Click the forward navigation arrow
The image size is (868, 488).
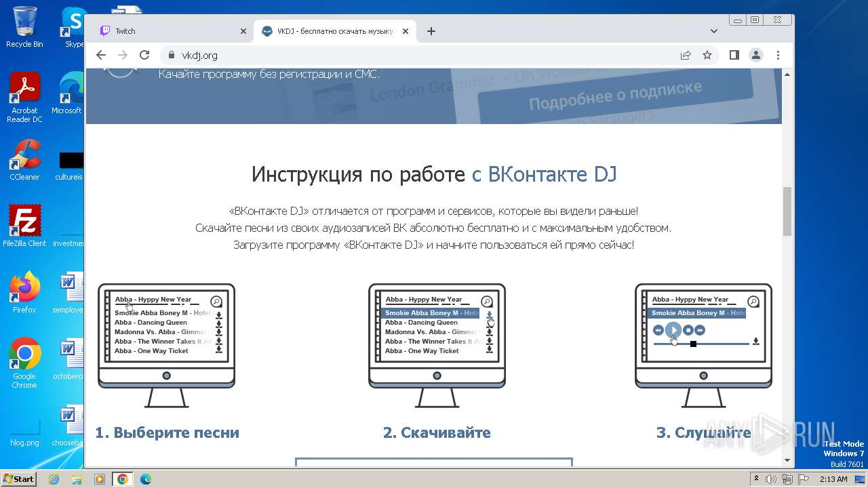pyautogui.click(x=123, y=55)
